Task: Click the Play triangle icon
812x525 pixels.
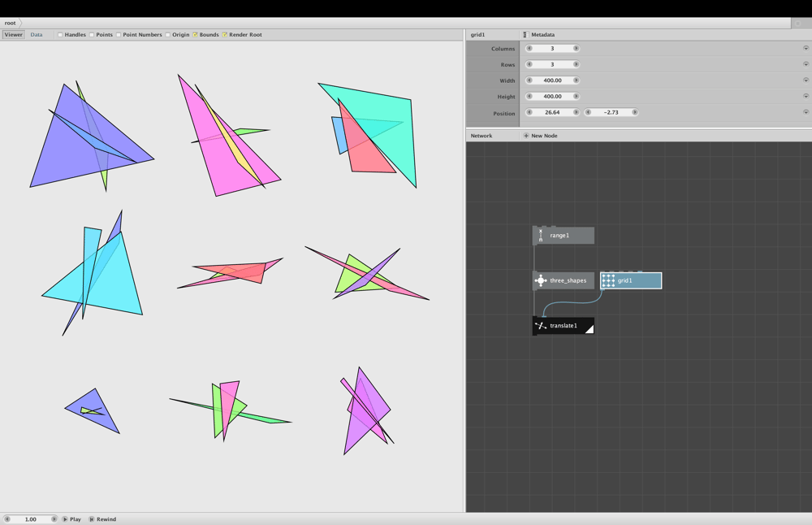Action: click(x=65, y=518)
